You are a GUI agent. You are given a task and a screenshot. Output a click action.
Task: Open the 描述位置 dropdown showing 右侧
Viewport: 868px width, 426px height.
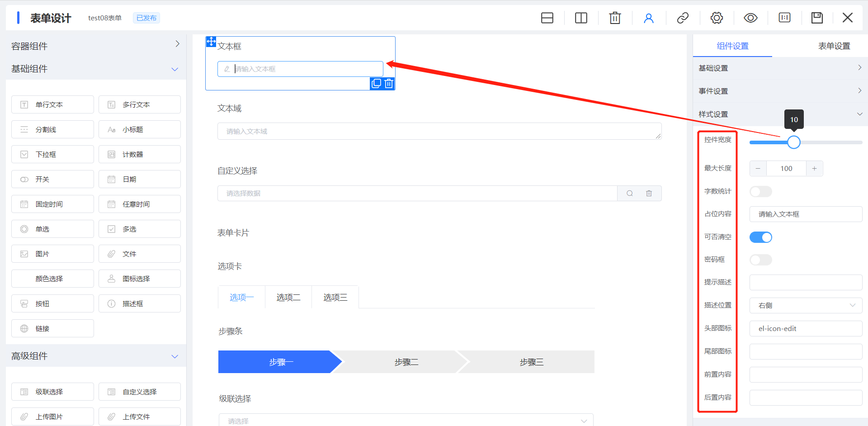pos(806,305)
